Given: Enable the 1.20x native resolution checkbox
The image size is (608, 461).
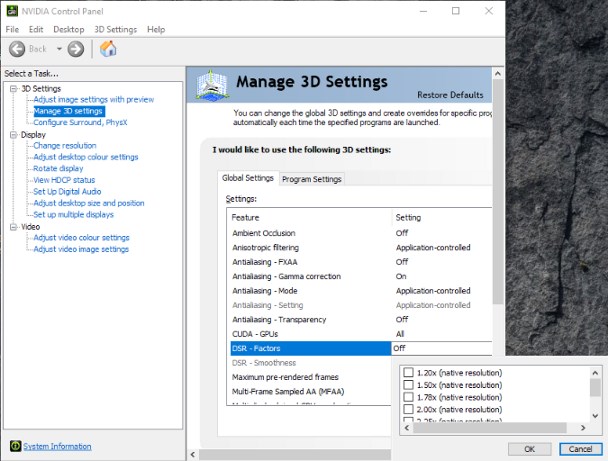Looking at the screenshot, I should (408, 372).
